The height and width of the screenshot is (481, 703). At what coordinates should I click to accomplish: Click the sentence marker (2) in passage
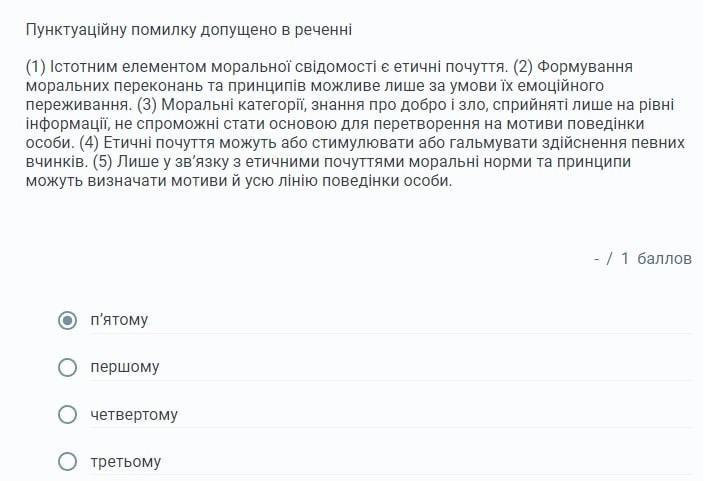[x=523, y=67]
